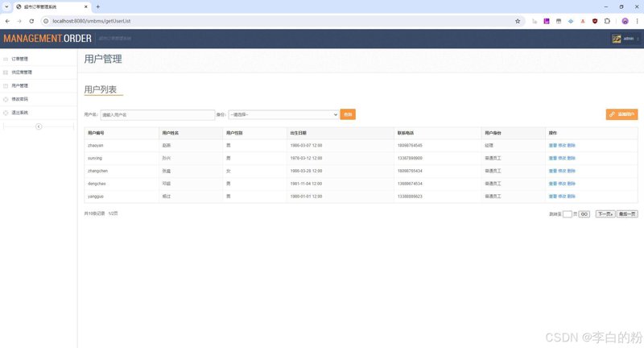644x348 pixels.
Task: Expand the 身份 role dropdown
Action: [283, 114]
